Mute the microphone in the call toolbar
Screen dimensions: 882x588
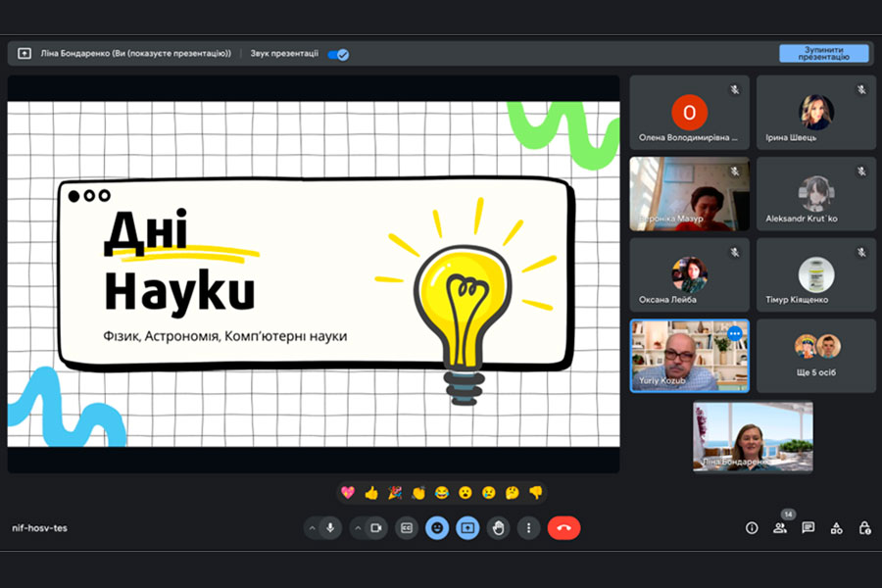[x=330, y=528]
